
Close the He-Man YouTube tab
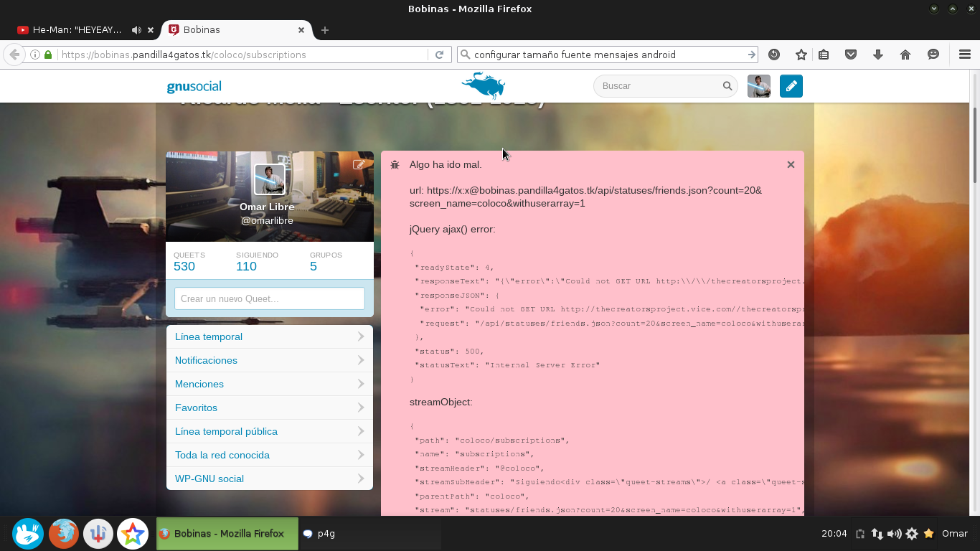click(151, 30)
